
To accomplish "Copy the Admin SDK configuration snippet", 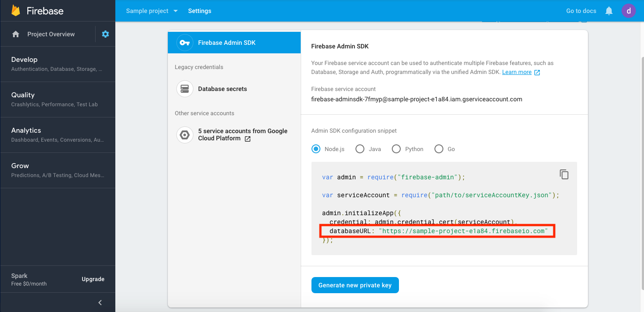I will (x=564, y=174).
